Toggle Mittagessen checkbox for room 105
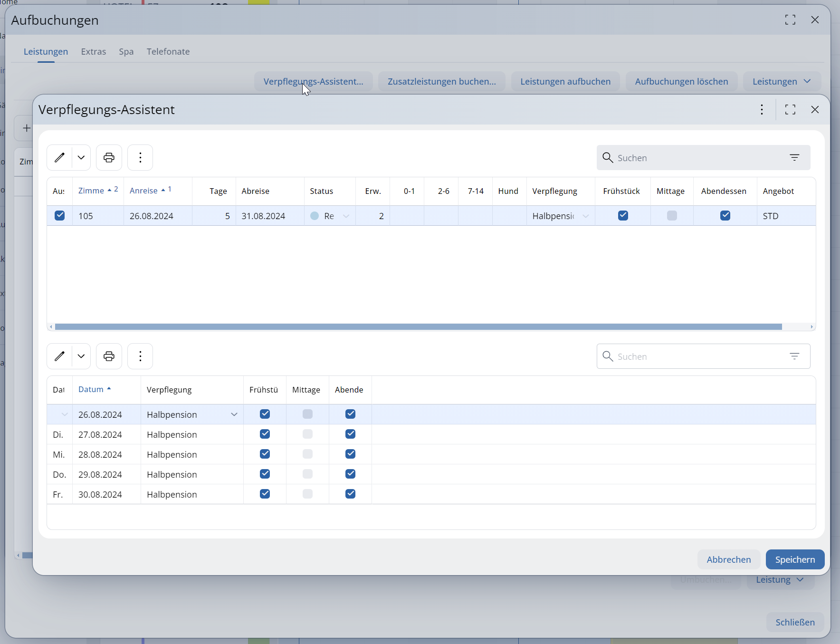 click(672, 215)
